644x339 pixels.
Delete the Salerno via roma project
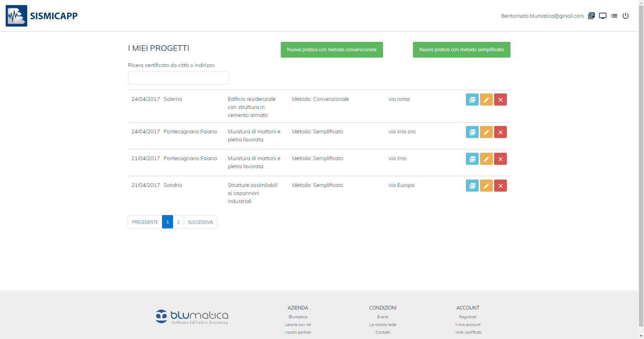pos(500,99)
